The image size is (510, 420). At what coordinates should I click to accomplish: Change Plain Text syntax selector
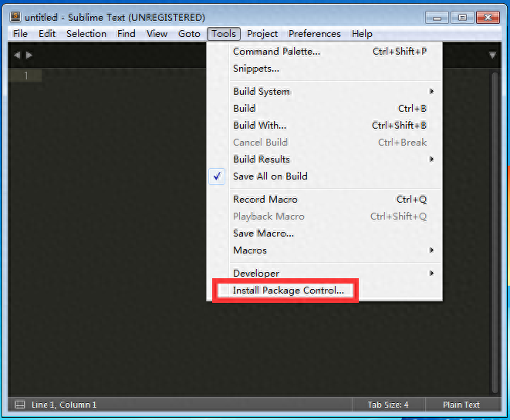coord(461,405)
